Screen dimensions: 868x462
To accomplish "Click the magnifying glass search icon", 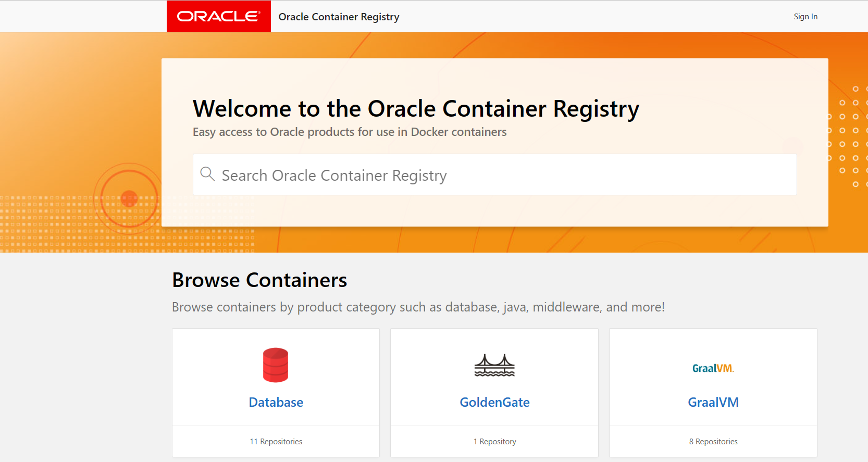I will pyautogui.click(x=207, y=174).
